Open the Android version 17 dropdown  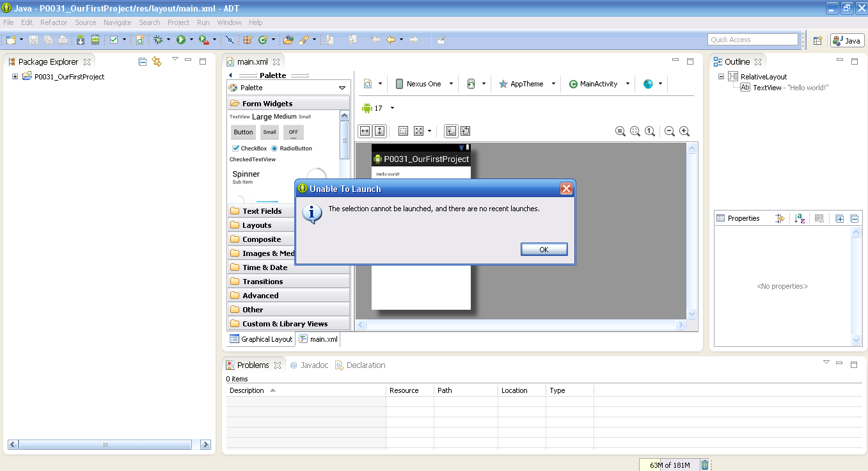[392, 108]
